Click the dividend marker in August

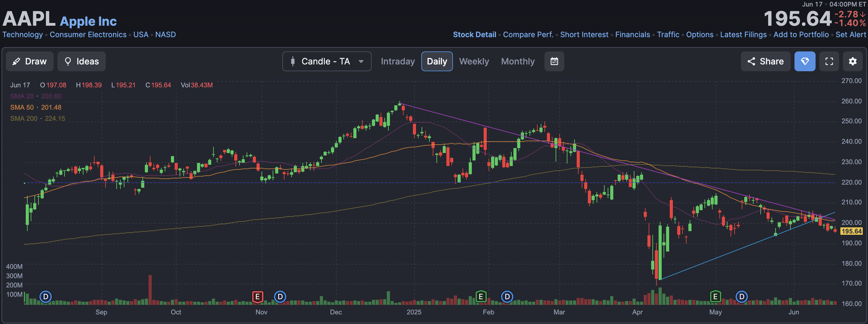click(46, 297)
